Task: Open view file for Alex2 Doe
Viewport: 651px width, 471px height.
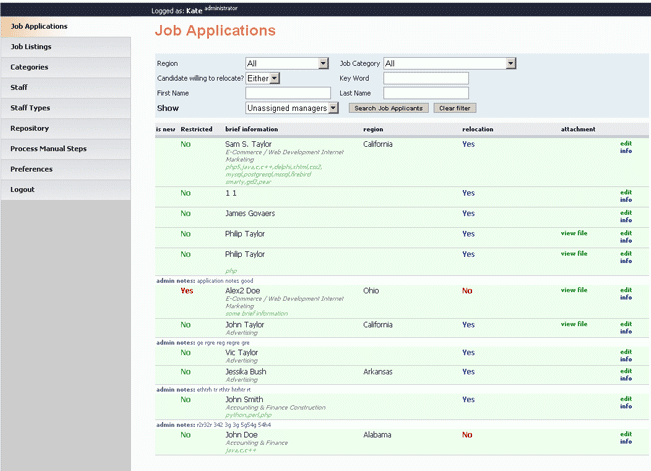Action: click(x=574, y=290)
